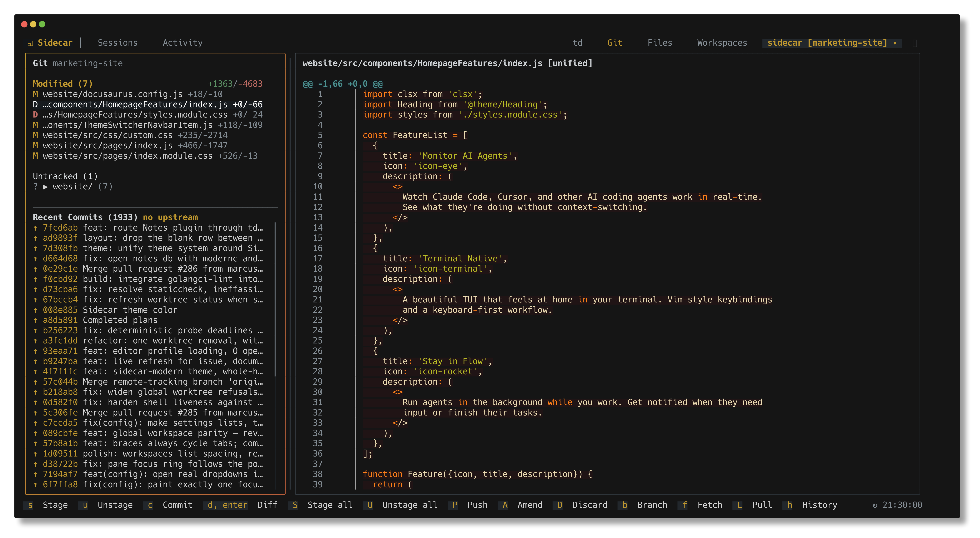Select commit 93eaa71 editor profile loading

(148, 351)
